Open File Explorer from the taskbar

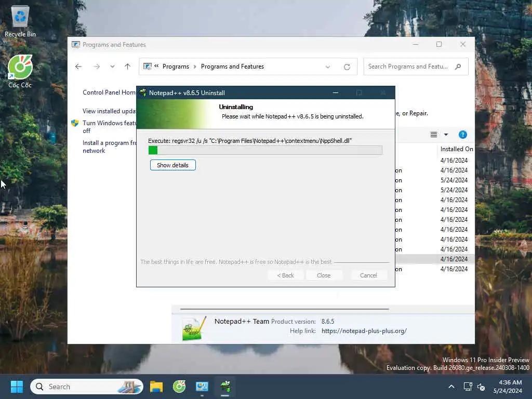click(x=156, y=387)
